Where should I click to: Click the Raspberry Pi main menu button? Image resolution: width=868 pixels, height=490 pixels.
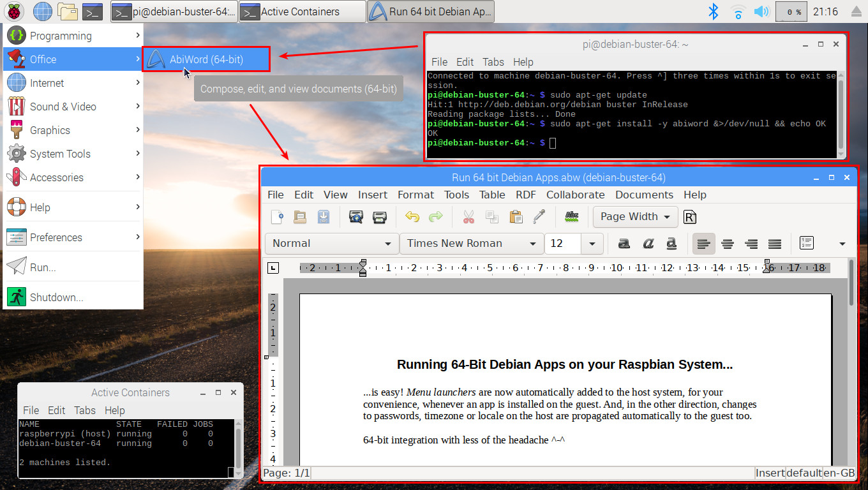click(15, 11)
